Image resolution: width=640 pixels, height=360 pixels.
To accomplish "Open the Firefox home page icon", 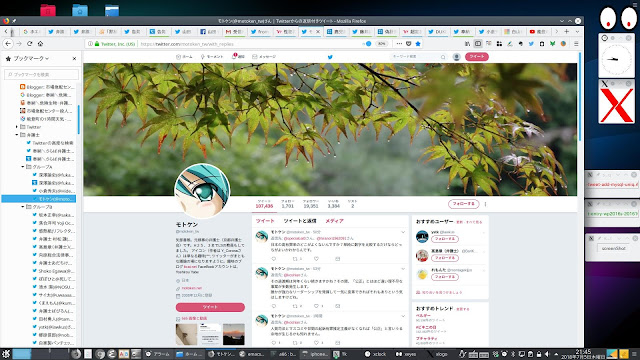I will (40, 44).
